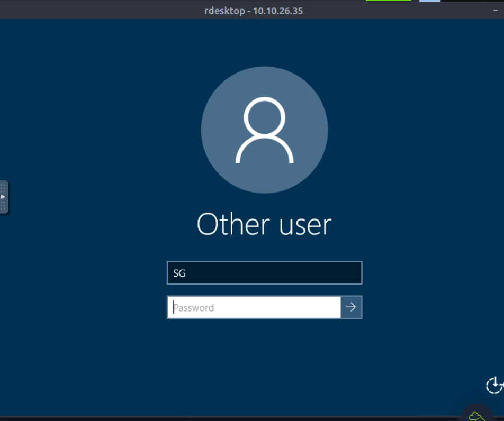This screenshot has width=504, height=421.
Task: Submit login with the arrow button
Action: (351, 307)
